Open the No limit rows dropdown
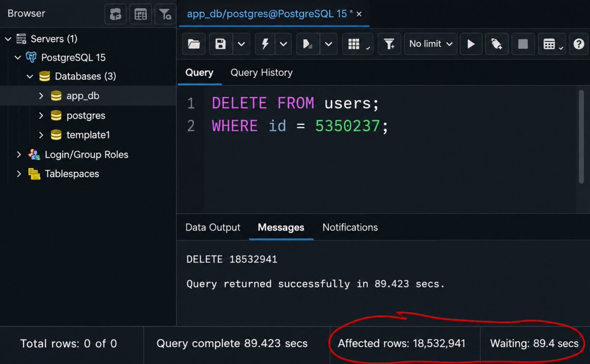The width and height of the screenshot is (590, 364). (431, 44)
